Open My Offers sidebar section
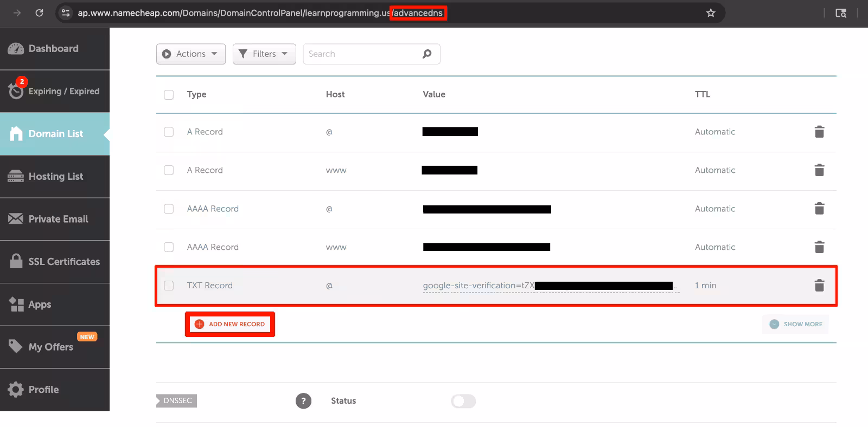 coord(54,347)
